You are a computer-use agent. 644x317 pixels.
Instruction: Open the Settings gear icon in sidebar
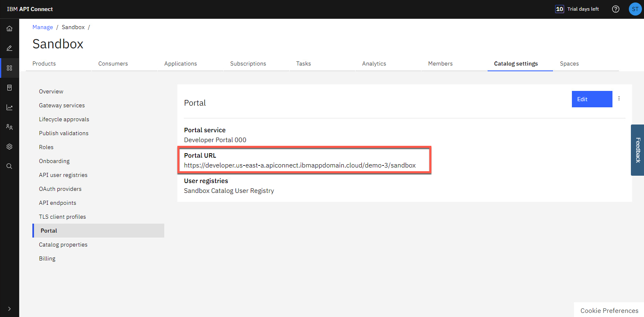tap(9, 147)
